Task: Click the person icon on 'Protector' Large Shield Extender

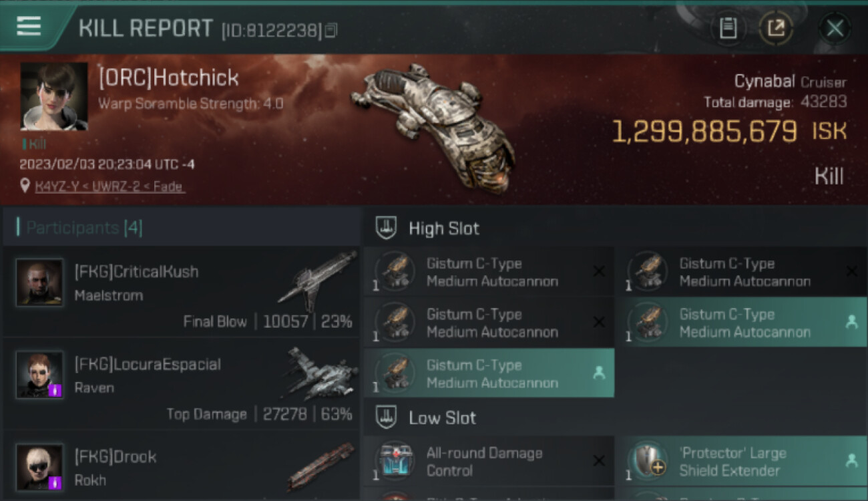Action: [x=851, y=460]
